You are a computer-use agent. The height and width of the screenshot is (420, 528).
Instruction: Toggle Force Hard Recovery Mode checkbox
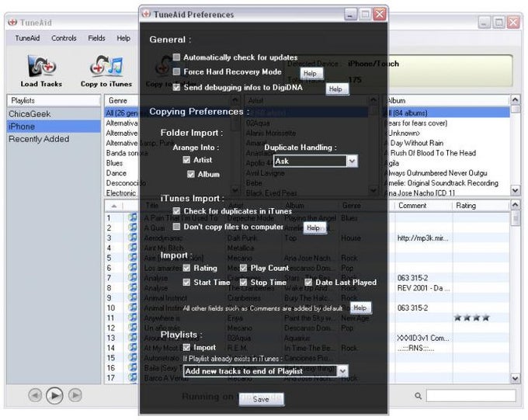(176, 71)
